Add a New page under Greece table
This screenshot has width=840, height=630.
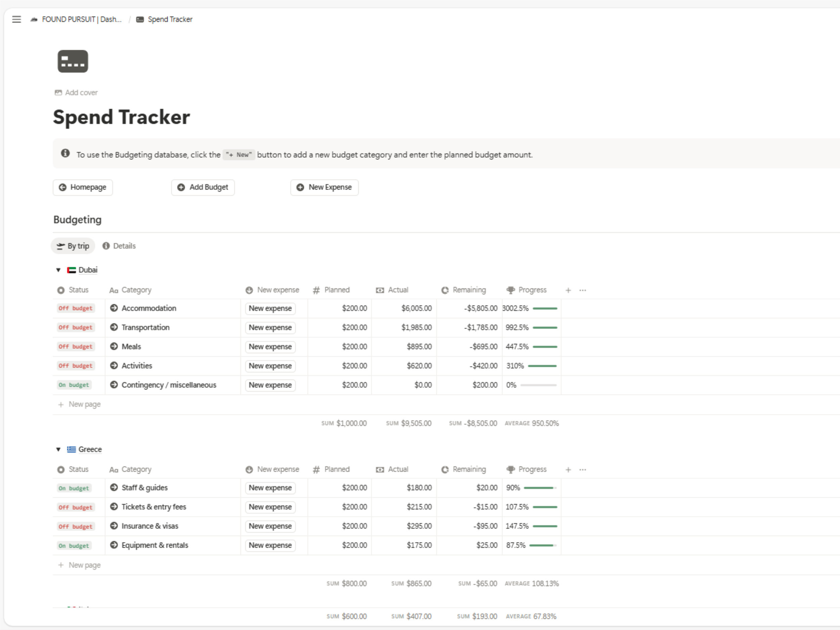(x=84, y=565)
